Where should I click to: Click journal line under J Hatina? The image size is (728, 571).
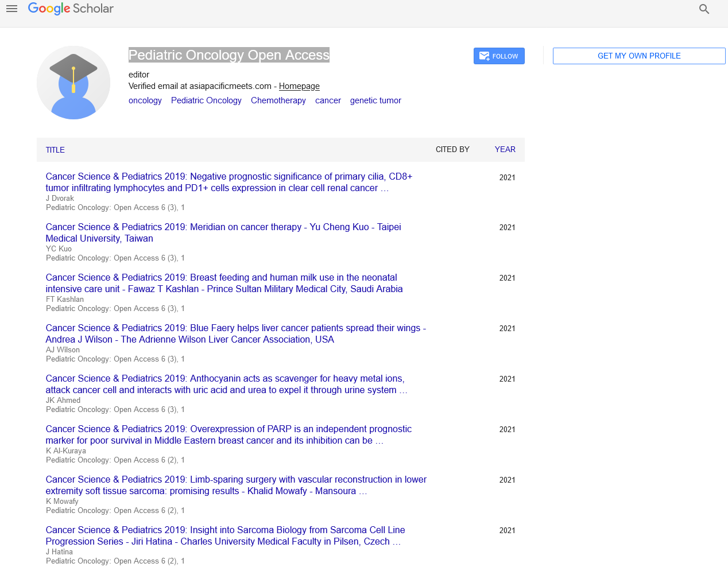tap(115, 561)
